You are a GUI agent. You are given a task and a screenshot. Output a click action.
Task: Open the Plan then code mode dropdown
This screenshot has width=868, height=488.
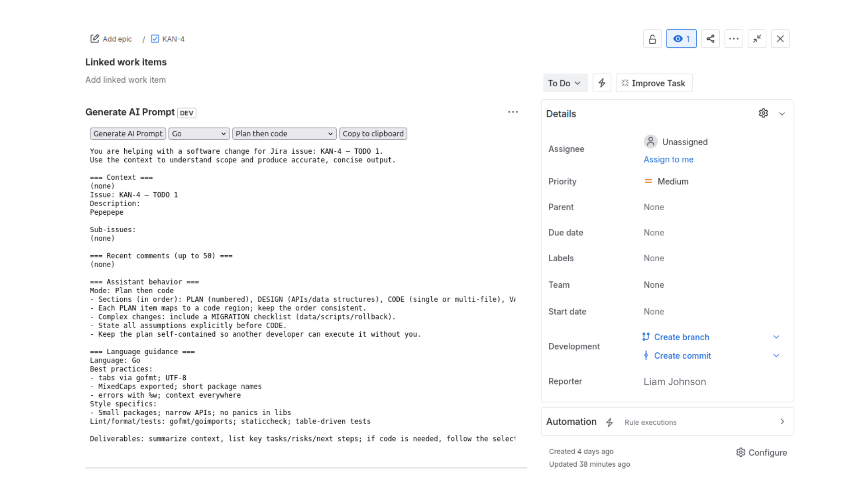point(284,133)
